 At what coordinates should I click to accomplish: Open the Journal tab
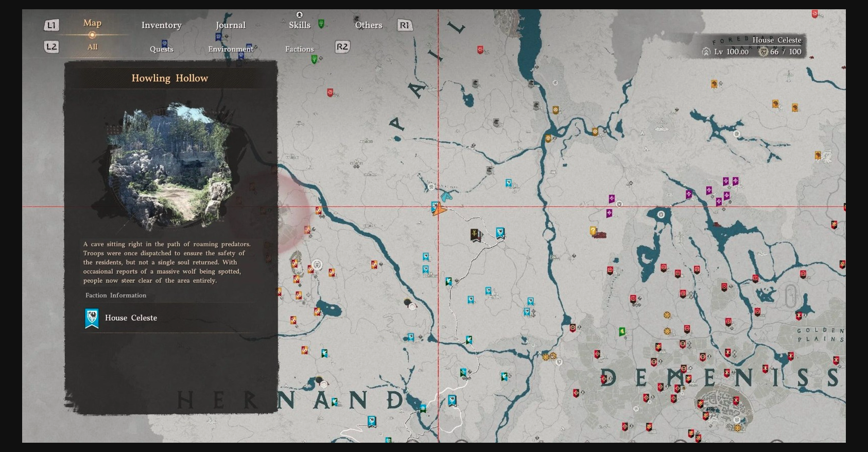tap(230, 25)
